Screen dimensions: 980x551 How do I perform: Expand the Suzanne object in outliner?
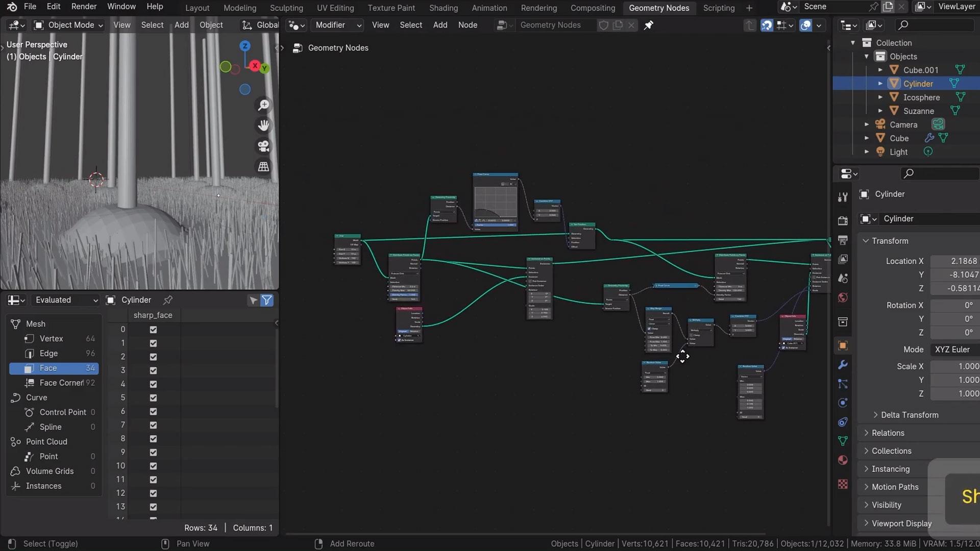click(880, 111)
